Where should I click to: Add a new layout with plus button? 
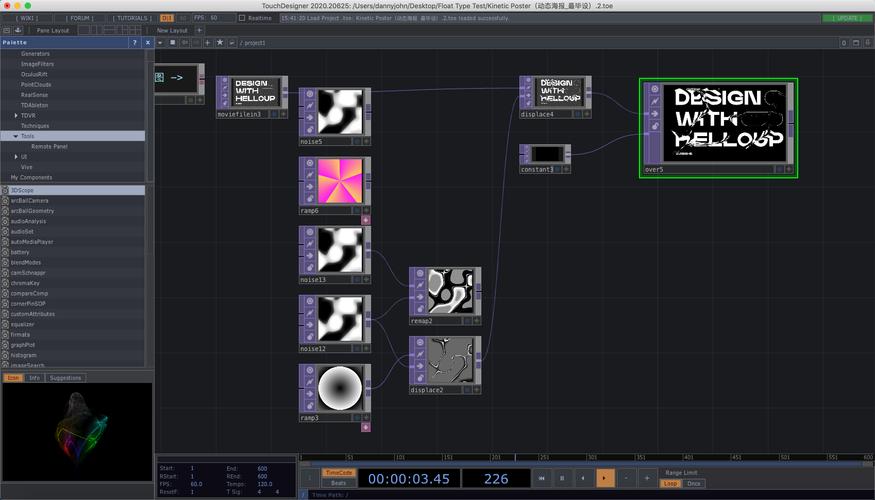199,30
